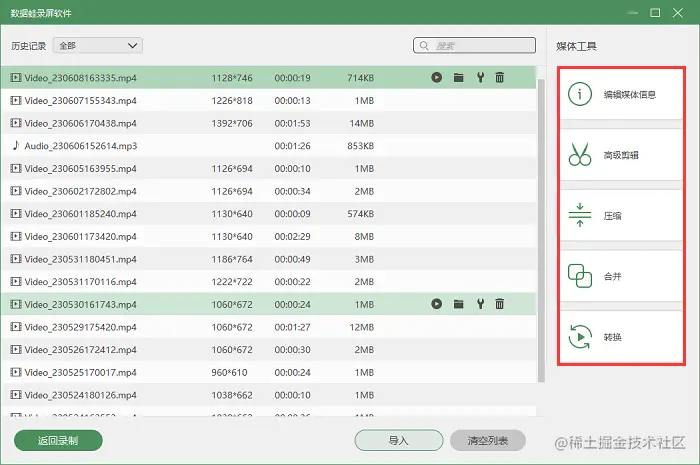The width and height of the screenshot is (700, 465).
Task: Expand the 历史记录 全部 filter dropdown
Action: [98, 46]
